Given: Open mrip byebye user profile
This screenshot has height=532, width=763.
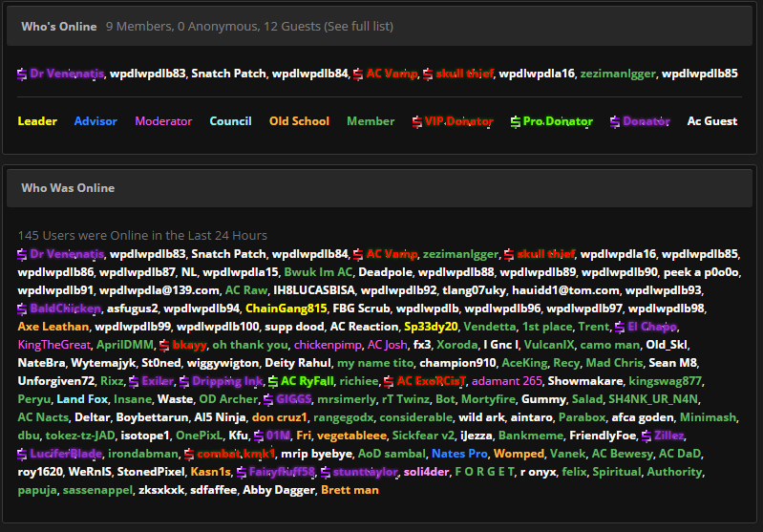Looking at the screenshot, I should point(317,454).
